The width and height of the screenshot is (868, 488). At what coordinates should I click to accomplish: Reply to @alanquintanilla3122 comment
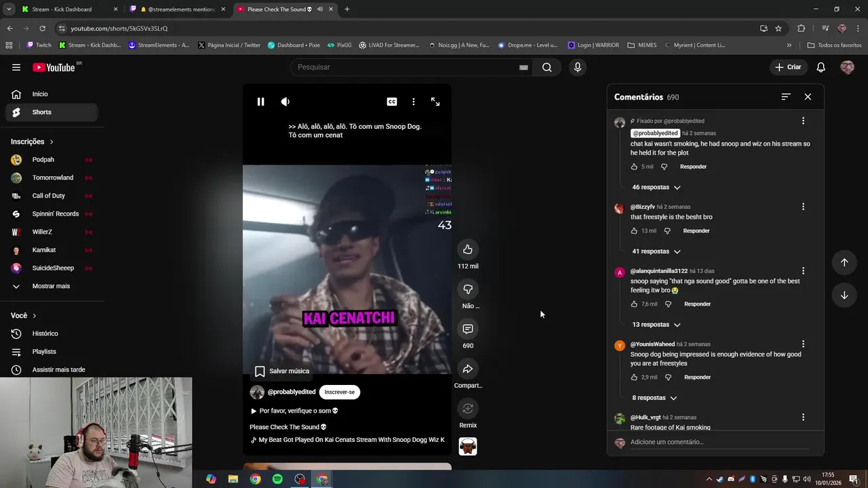[697, 304]
